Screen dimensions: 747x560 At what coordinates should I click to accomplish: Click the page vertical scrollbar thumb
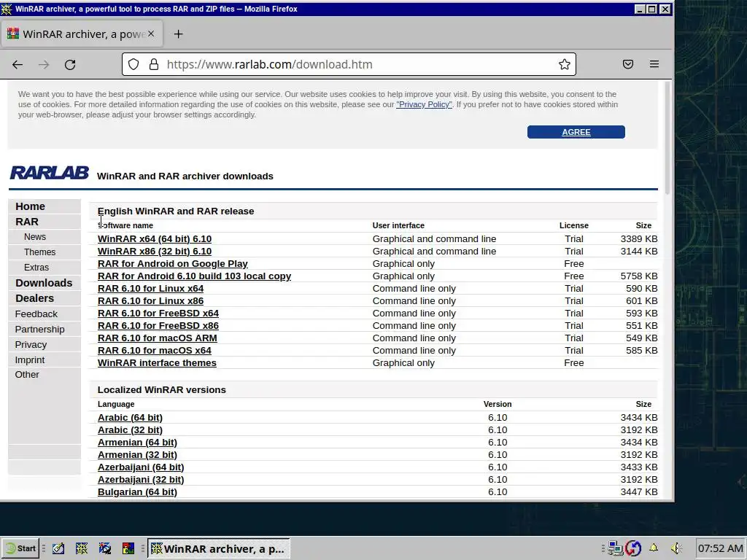[667, 137]
